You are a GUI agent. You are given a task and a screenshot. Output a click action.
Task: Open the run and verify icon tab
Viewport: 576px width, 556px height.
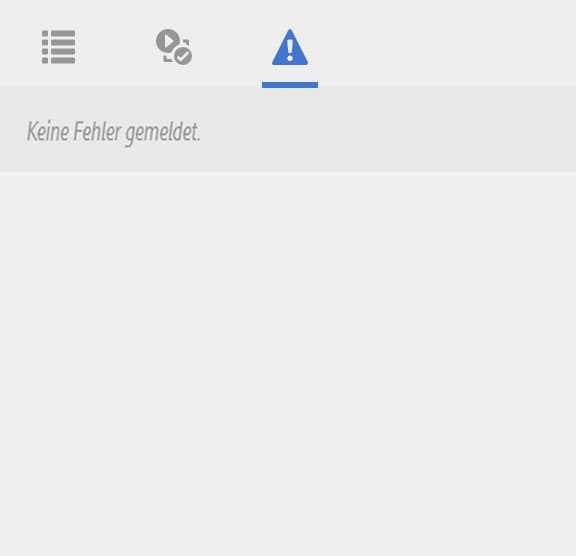(174, 47)
